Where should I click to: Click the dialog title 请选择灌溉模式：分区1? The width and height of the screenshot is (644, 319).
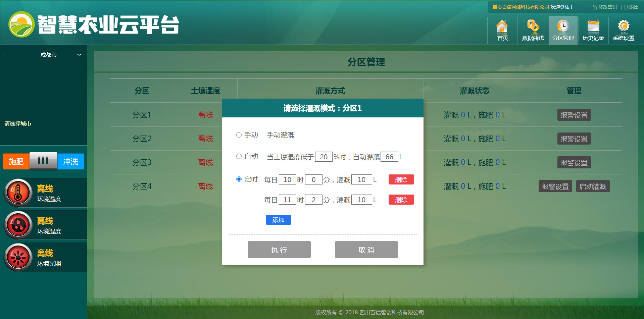point(323,108)
